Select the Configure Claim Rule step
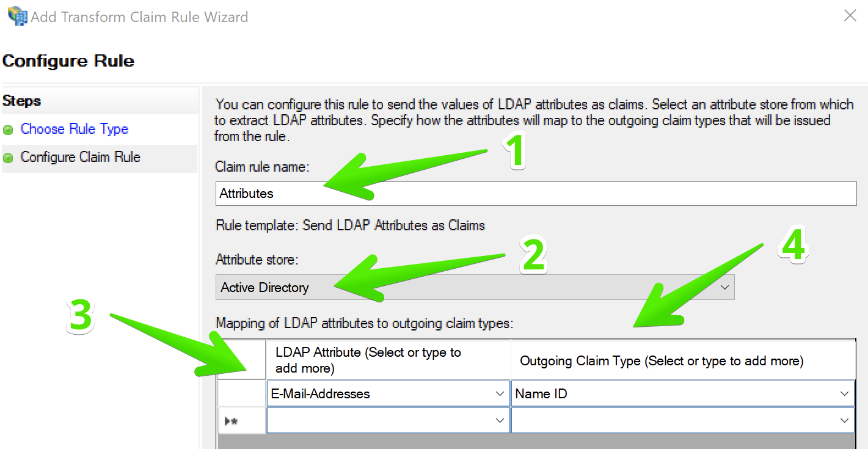The height and width of the screenshot is (449, 868). tap(81, 157)
